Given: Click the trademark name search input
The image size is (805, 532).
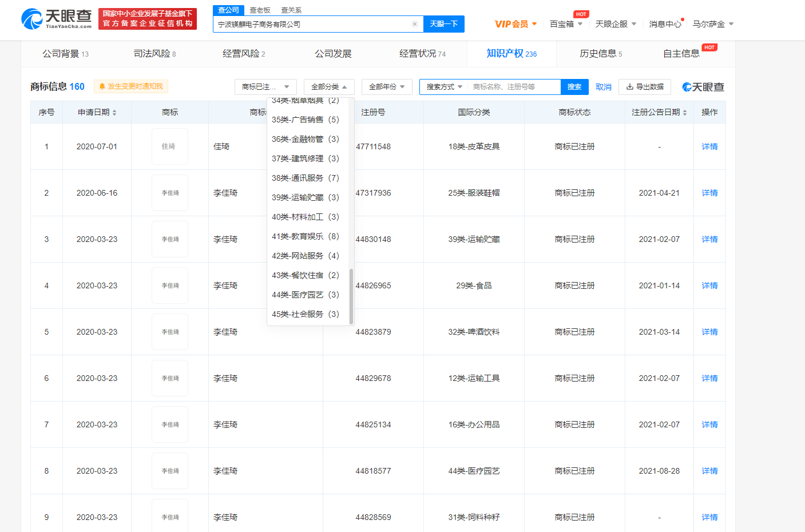Looking at the screenshot, I should [514, 87].
